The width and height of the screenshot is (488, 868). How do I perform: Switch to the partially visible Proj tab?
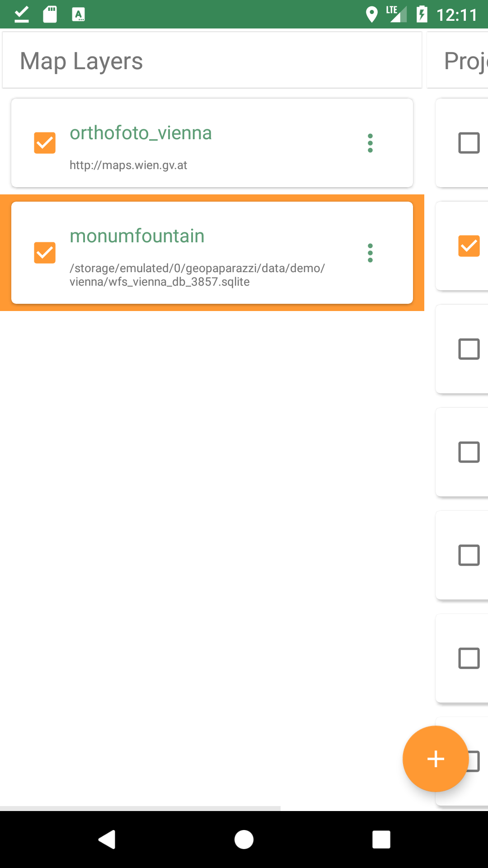point(466,61)
